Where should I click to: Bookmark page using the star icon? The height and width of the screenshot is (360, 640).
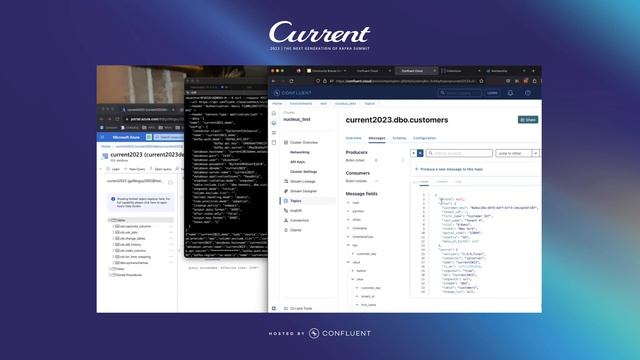pyautogui.click(x=482, y=81)
